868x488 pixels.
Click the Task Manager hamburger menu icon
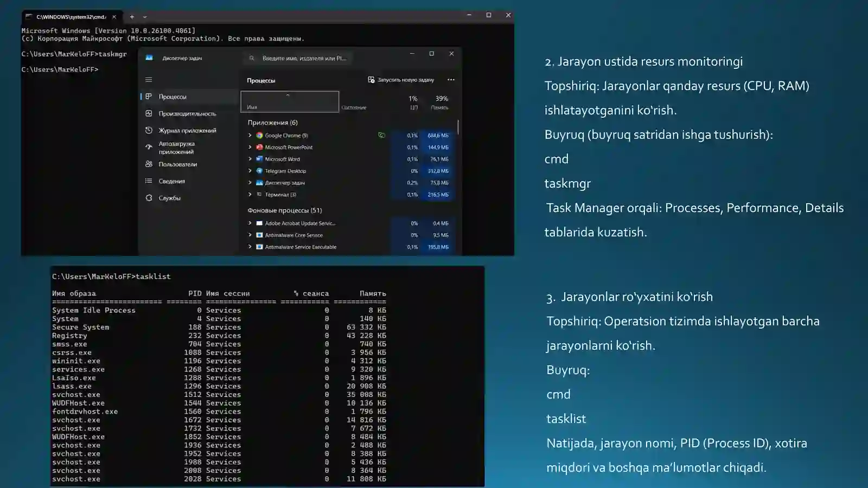pos(149,80)
